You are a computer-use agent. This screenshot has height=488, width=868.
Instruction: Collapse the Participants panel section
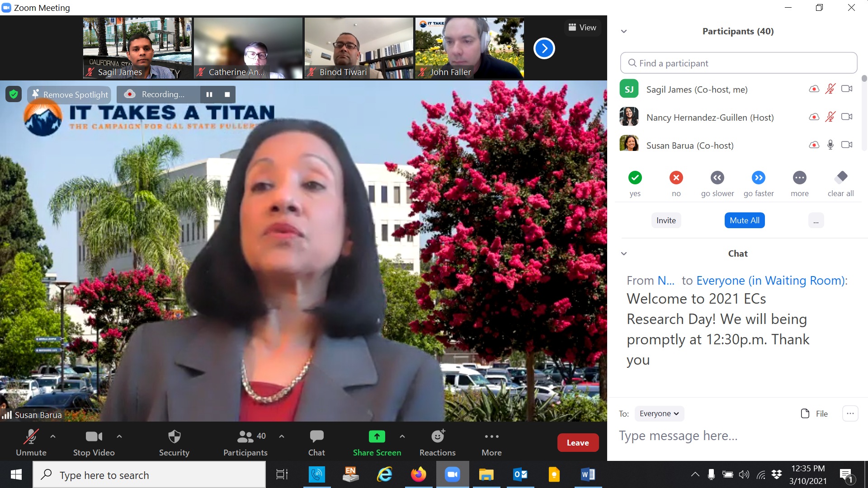tap(624, 31)
